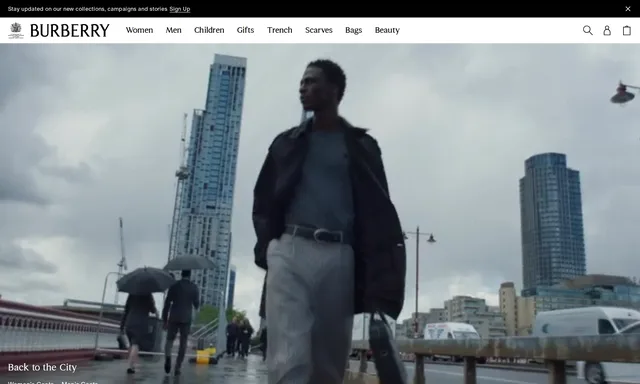Open the Bags menu
Viewport: 640px width, 384px height.
(x=353, y=30)
